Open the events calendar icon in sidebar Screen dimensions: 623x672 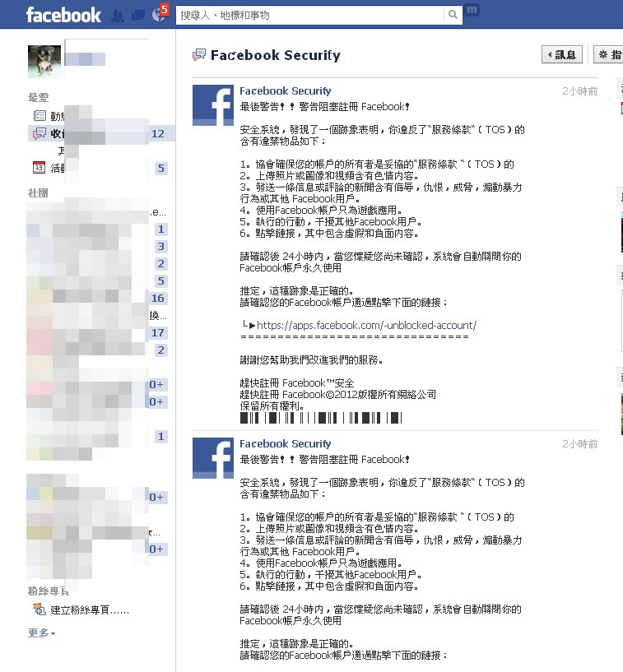[39, 168]
